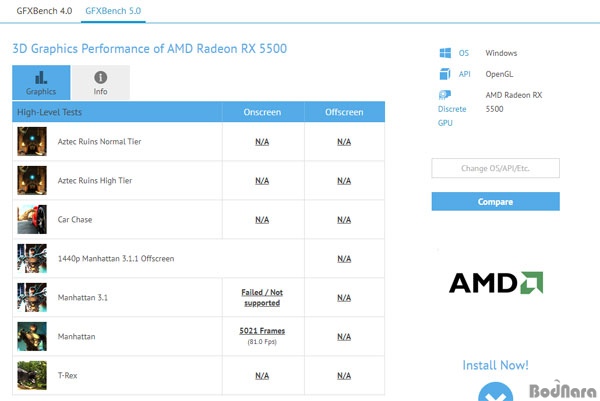The width and height of the screenshot is (600, 401).
Task: Open Aztec Ruins Normal Tier thumbnail
Action: click(32, 142)
